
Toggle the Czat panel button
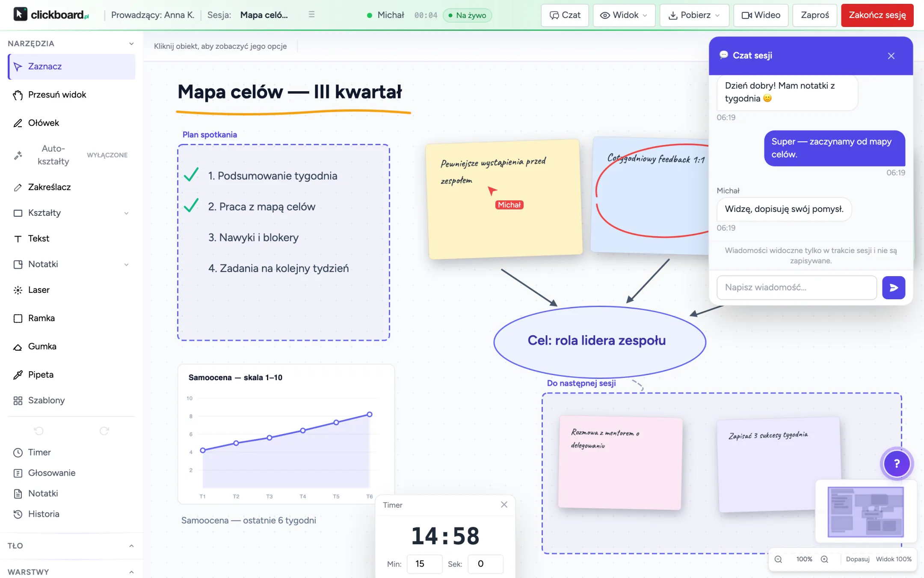(x=565, y=15)
